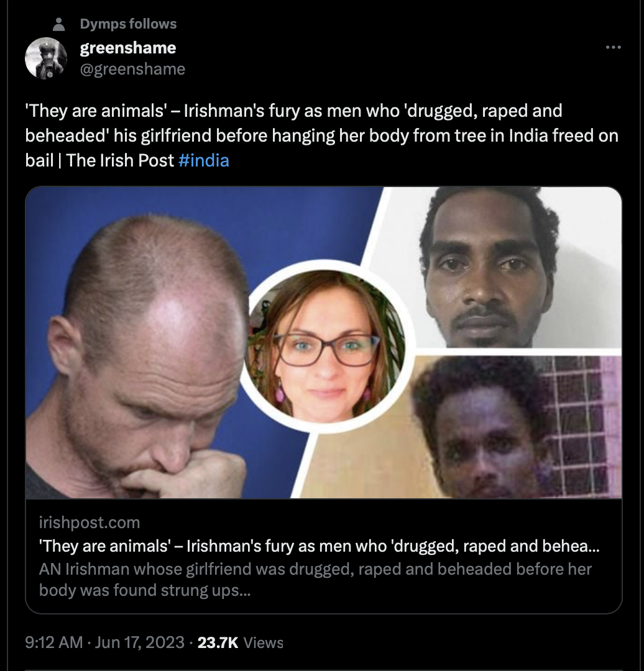Open greenshame's profile avatar
The image size is (644, 671).
(46, 58)
